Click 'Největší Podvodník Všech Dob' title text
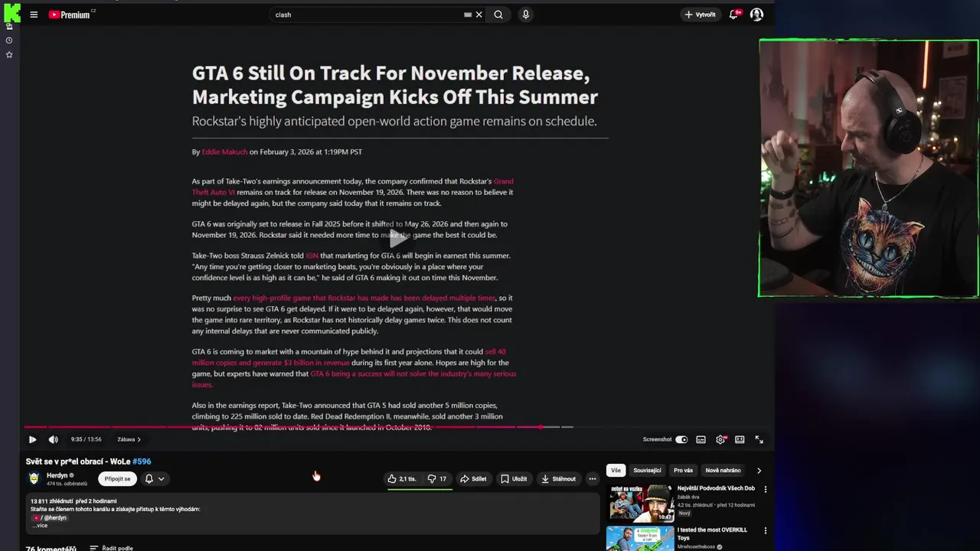The image size is (980, 551). [716, 488]
